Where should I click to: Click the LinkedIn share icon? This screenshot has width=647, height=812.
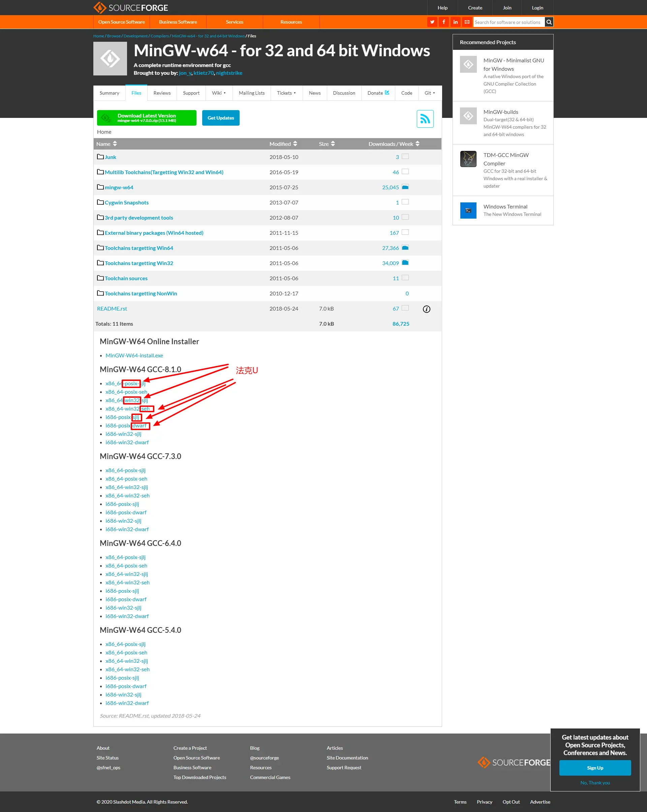tap(455, 22)
